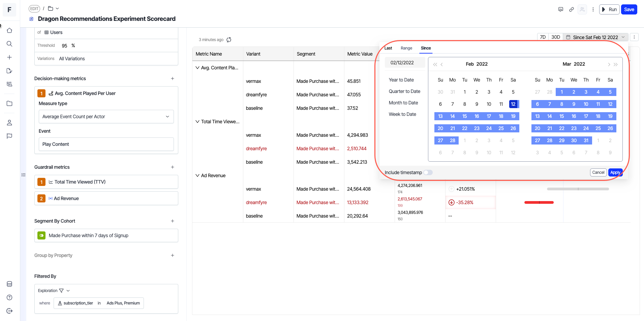This screenshot has width=644, height=321.
Task: Click the gray vermax confidence bar
Action: tap(578, 189)
